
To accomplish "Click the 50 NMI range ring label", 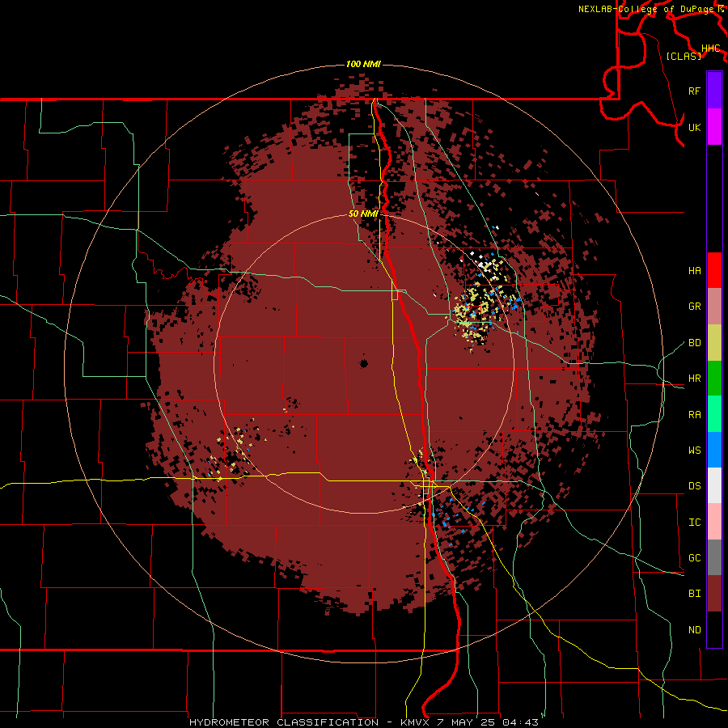I will (x=363, y=214).
